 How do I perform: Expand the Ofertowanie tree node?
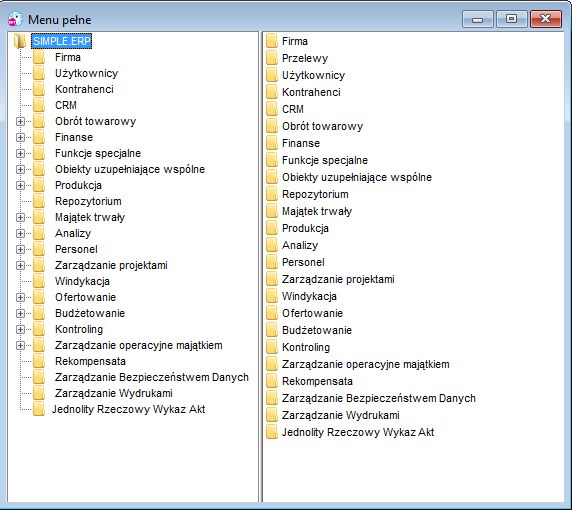point(20,298)
